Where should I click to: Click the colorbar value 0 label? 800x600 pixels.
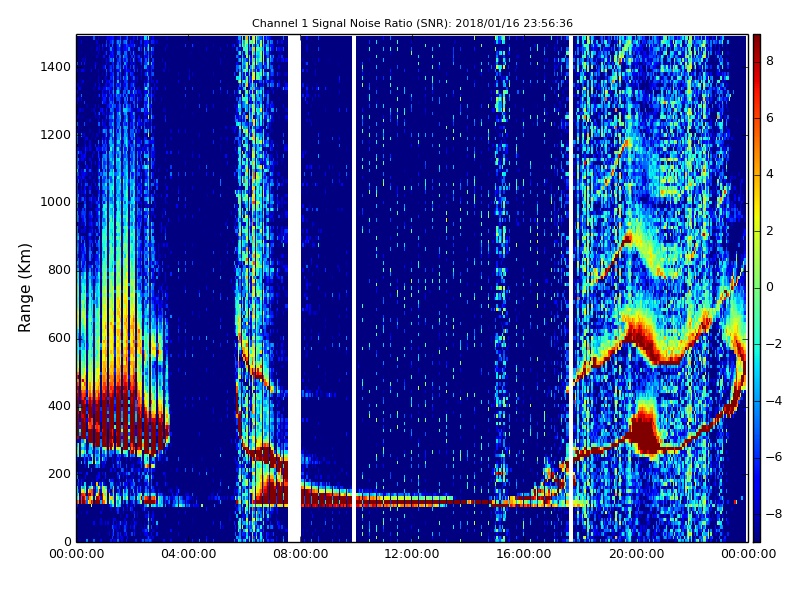click(x=770, y=287)
